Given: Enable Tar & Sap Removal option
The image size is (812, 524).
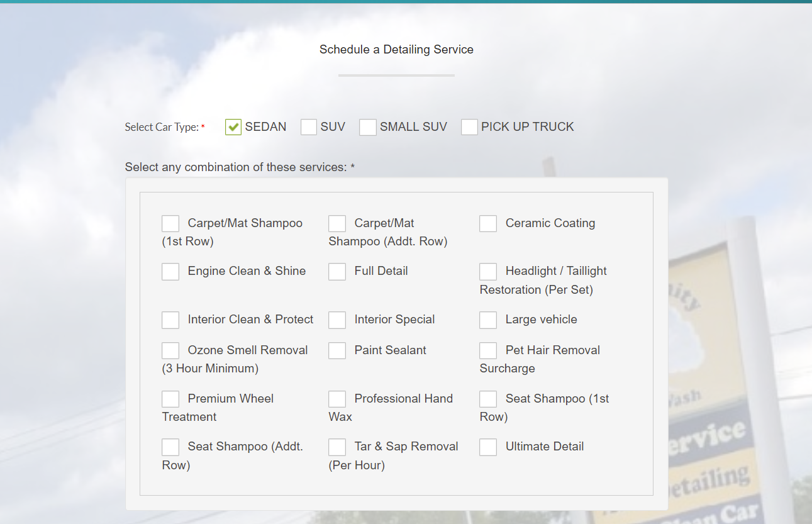Looking at the screenshot, I should click(x=337, y=447).
